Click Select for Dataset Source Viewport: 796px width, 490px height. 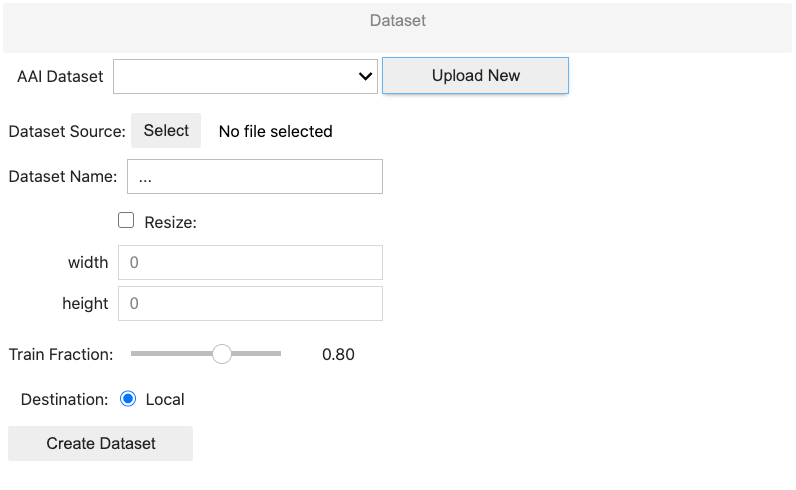point(166,130)
